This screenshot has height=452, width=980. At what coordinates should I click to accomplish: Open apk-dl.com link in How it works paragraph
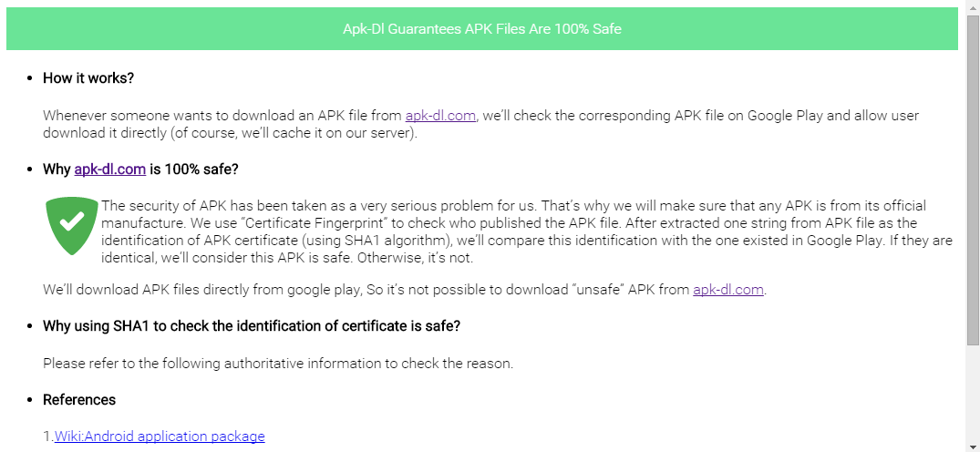click(440, 116)
